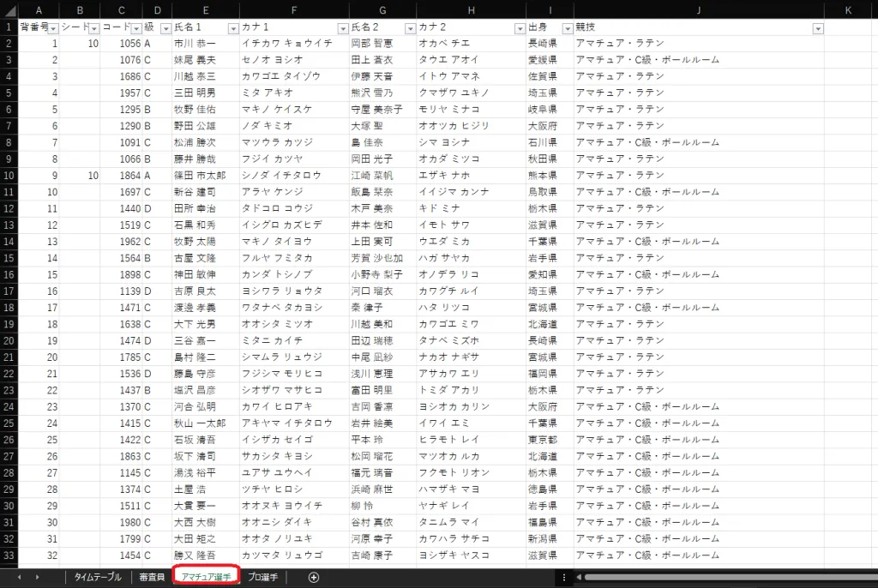Viewport: 878px width, 588px height.
Task: Expand the 氏名1 filter arrow
Action: (232, 28)
